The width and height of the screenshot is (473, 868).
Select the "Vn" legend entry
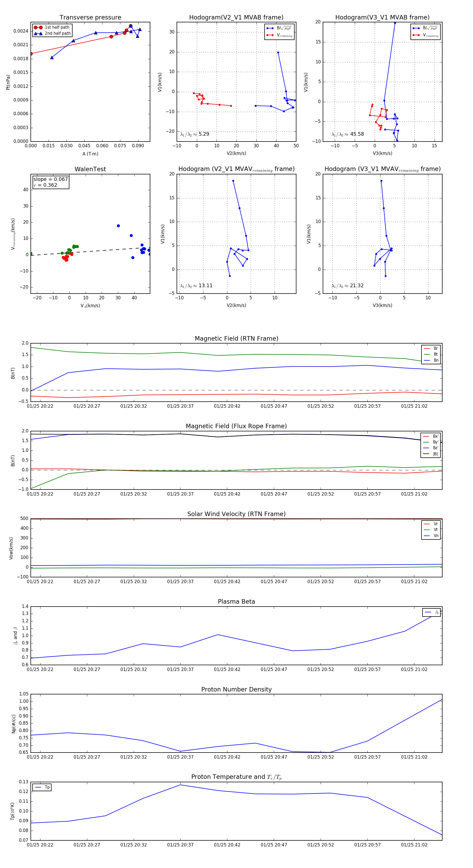[431, 536]
